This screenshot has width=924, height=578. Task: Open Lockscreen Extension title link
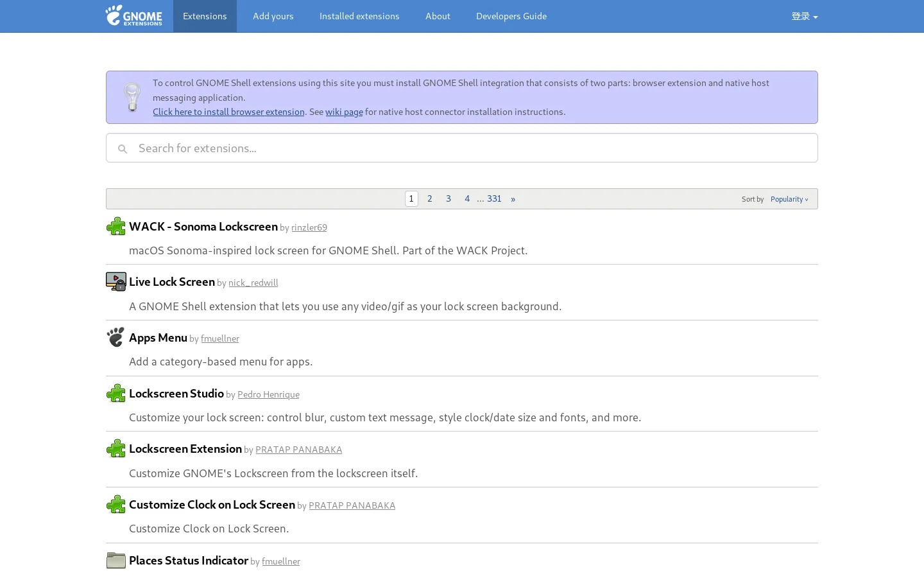tap(185, 448)
